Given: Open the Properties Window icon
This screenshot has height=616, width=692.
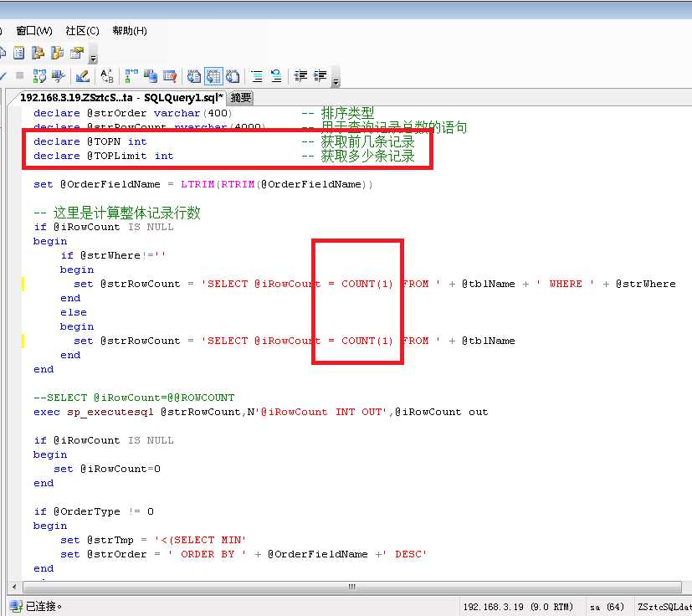Looking at the screenshot, I should click(x=77, y=53).
